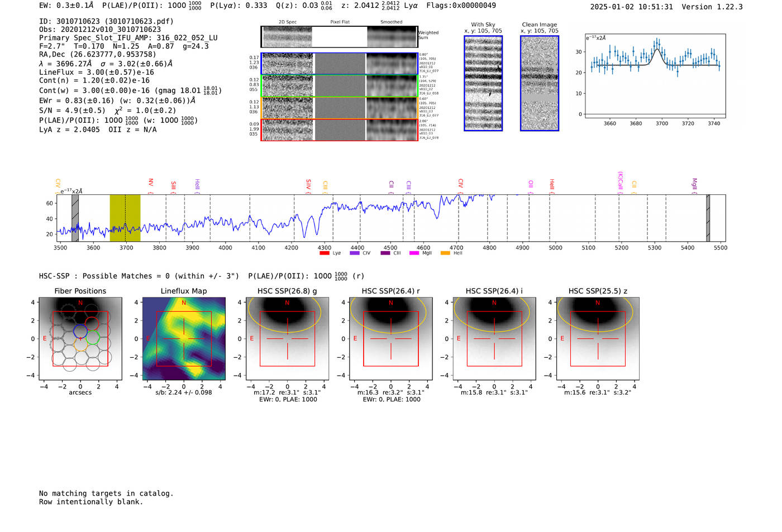
Task: Click the 'Smoothed' column heading
Action: pyautogui.click(x=392, y=22)
